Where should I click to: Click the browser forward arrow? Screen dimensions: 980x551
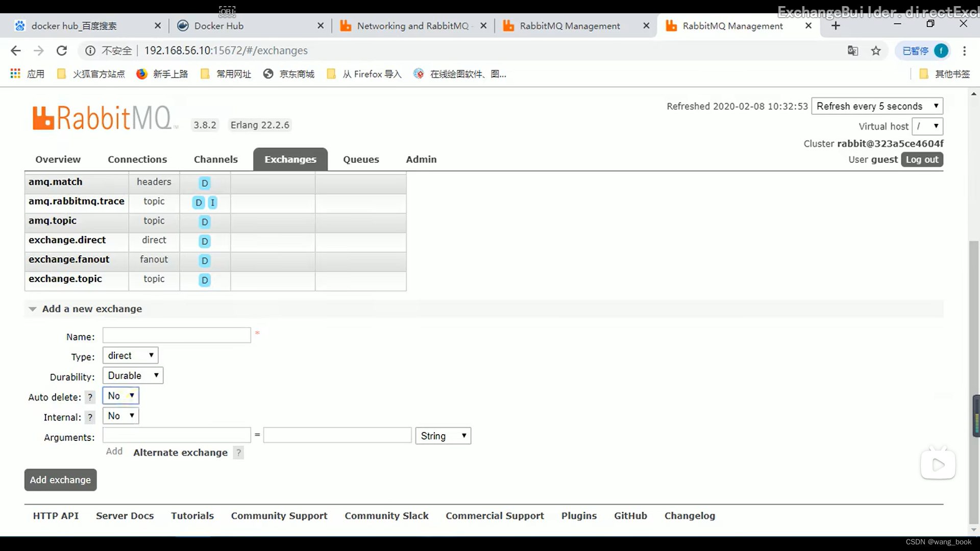(x=39, y=51)
